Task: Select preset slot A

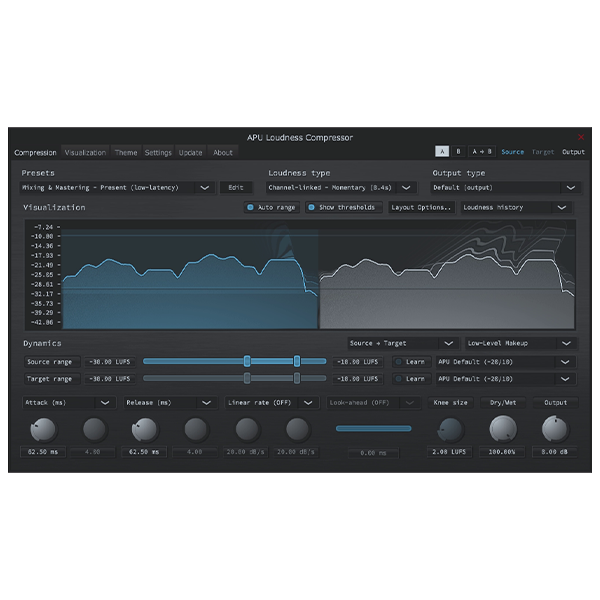Action: tap(442, 152)
